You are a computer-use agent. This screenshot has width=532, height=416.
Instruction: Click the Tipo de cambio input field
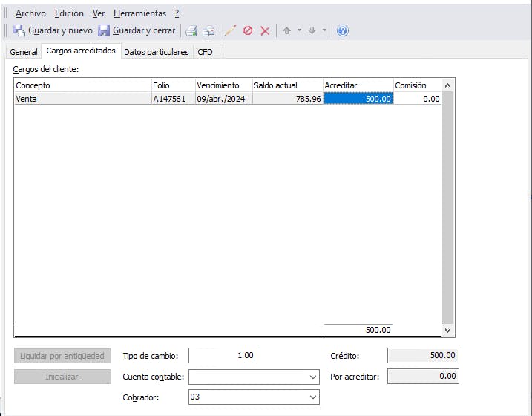(x=223, y=356)
